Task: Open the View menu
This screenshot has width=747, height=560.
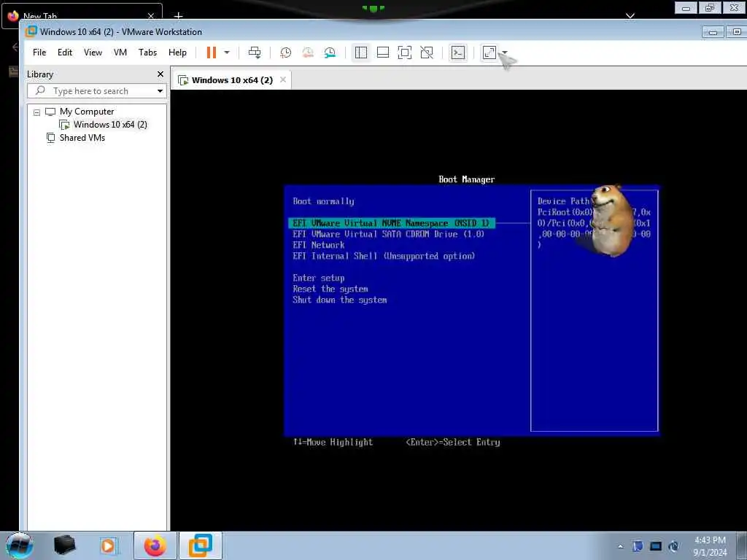Action: pos(93,52)
